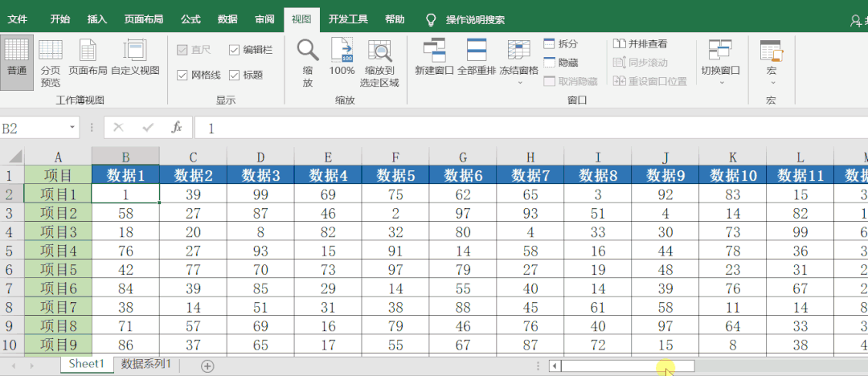This screenshot has height=376, width=868.
Task: Select header cell 数据11
Action: point(800,175)
